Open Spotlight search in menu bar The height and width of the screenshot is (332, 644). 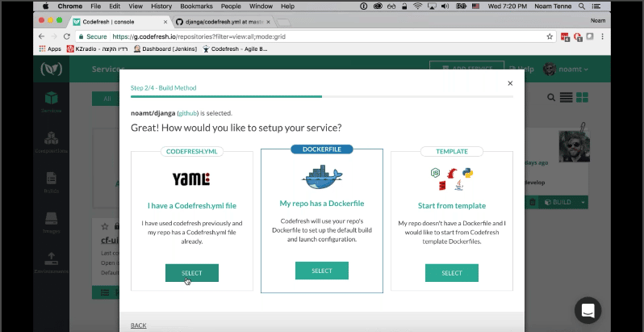pos(582,6)
